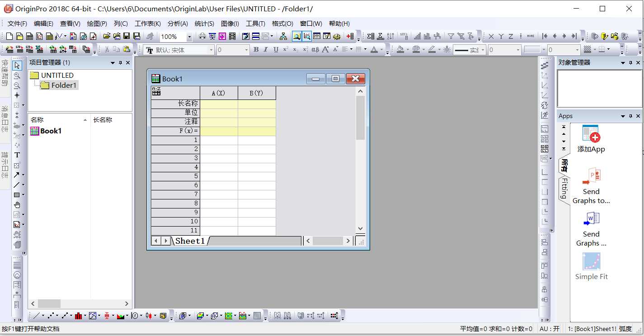Toggle Bold formatting
Viewport: 644px width, 336px height.
pos(256,49)
